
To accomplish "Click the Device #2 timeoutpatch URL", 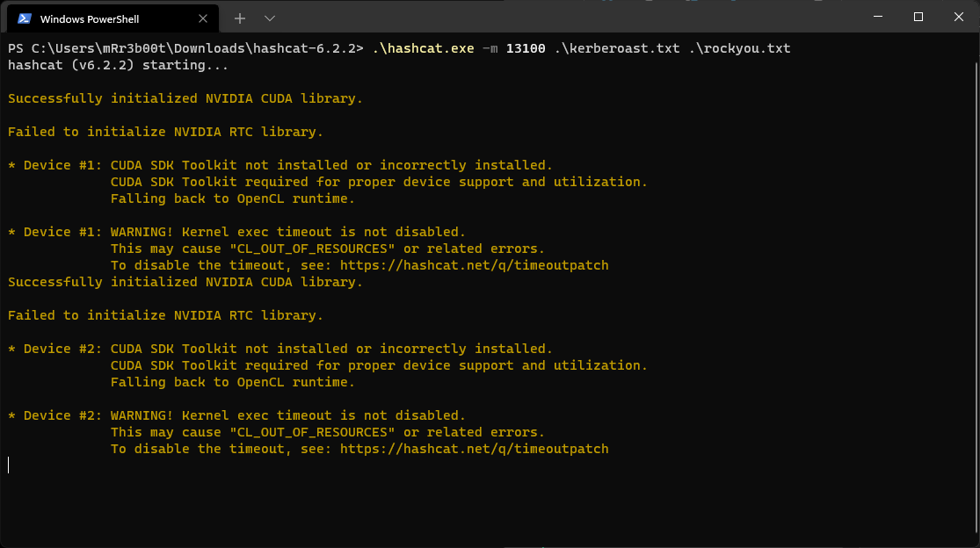I will tap(475, 449).
